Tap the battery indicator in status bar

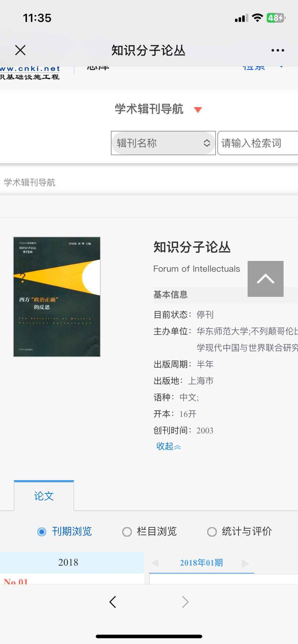276,18
